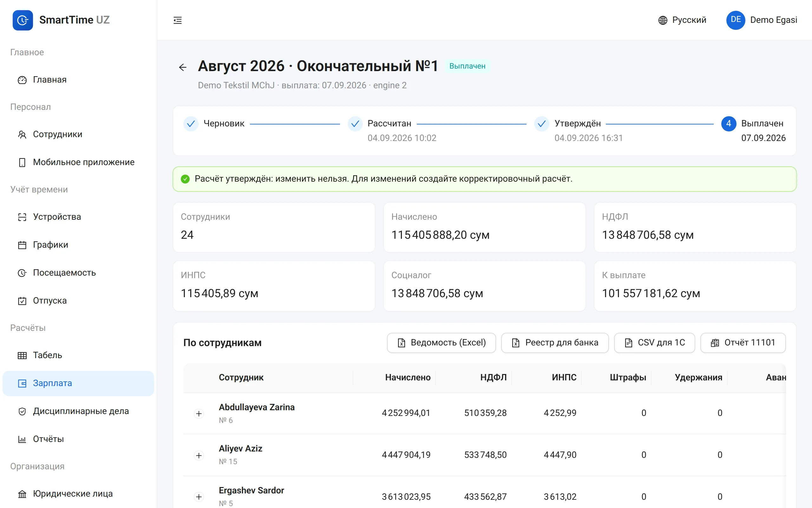Open the DE user avatar
The image size is (812, 508).
tap(736, 20)
